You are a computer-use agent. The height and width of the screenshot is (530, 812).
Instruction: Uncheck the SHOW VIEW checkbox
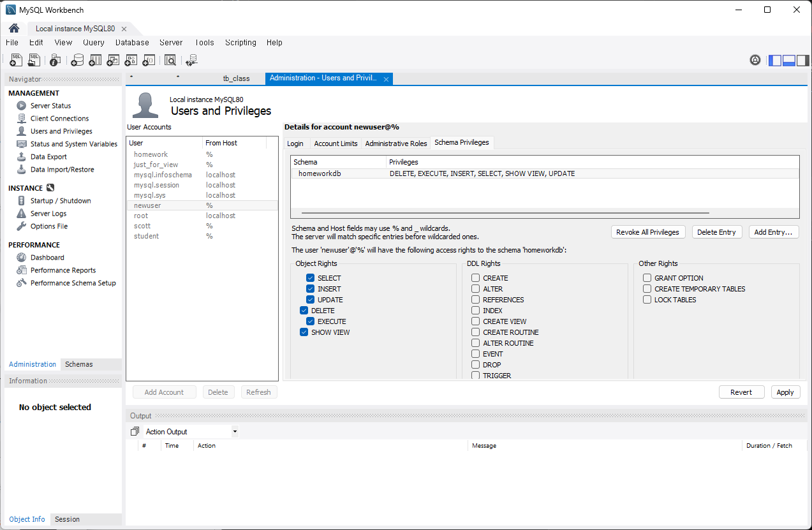[x=304, y=332]
